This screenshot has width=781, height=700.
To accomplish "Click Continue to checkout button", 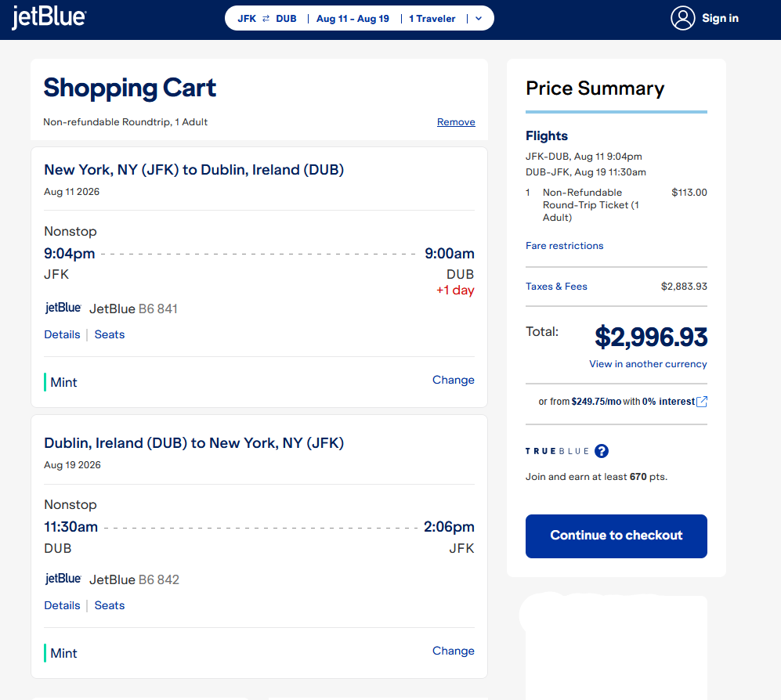I will (x=616, y=536).
